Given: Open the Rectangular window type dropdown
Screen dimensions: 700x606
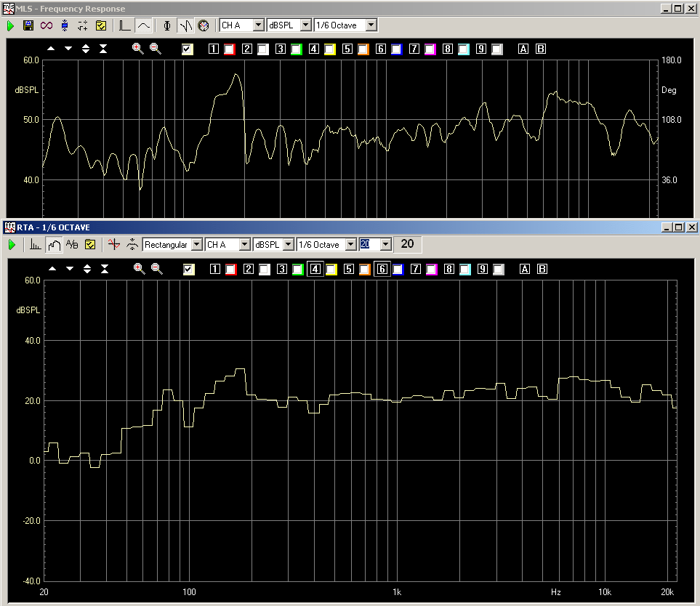Looking at the screenshot, I should (196, 245).
